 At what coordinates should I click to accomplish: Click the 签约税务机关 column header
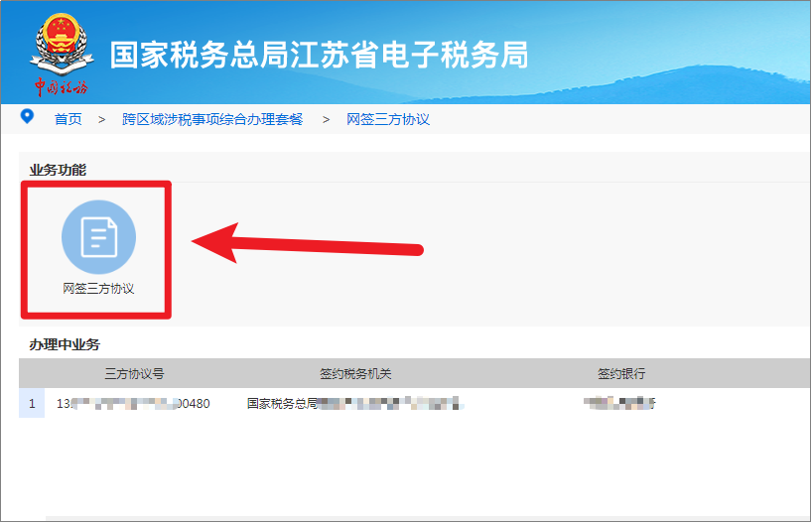pos(355,373)
